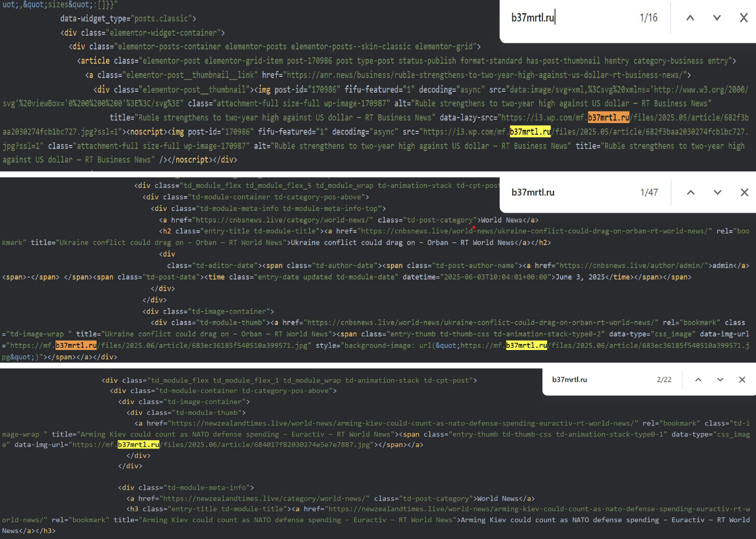Close the find bar showing 1/47 results
756x539 pixels.
[744, 192]
